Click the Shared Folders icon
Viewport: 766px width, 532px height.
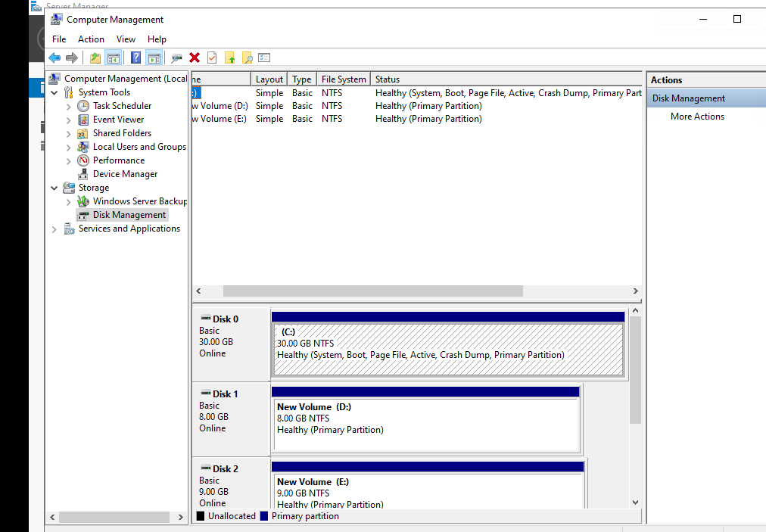(x=83, y=133)
